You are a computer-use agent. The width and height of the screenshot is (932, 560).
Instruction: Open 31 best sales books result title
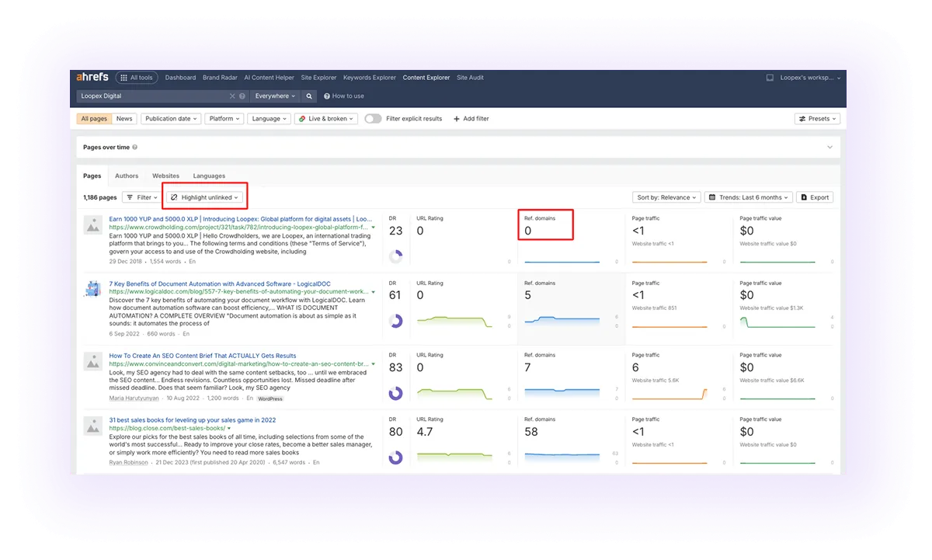coord(193,420)
